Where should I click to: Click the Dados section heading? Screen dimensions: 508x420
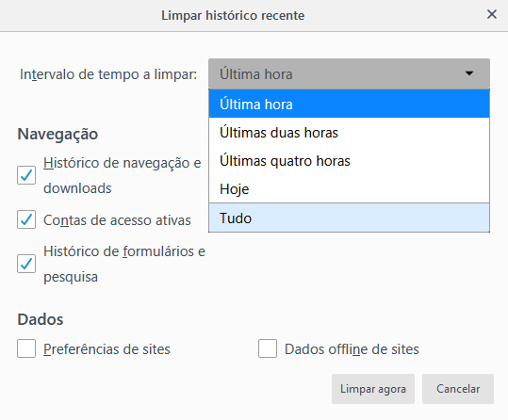41,319
